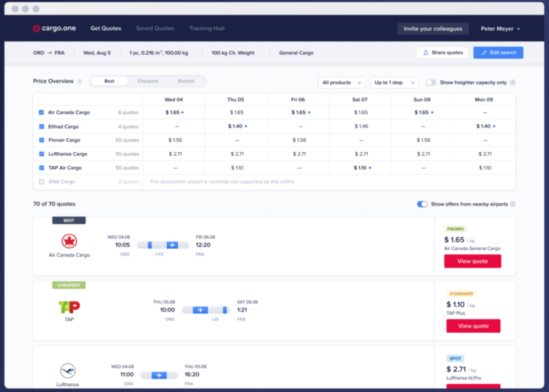Image resolution: width=549 pixels, height=392 pixels.
Task: View quote for TAP Plus
Action: click(x=473, y=326)
